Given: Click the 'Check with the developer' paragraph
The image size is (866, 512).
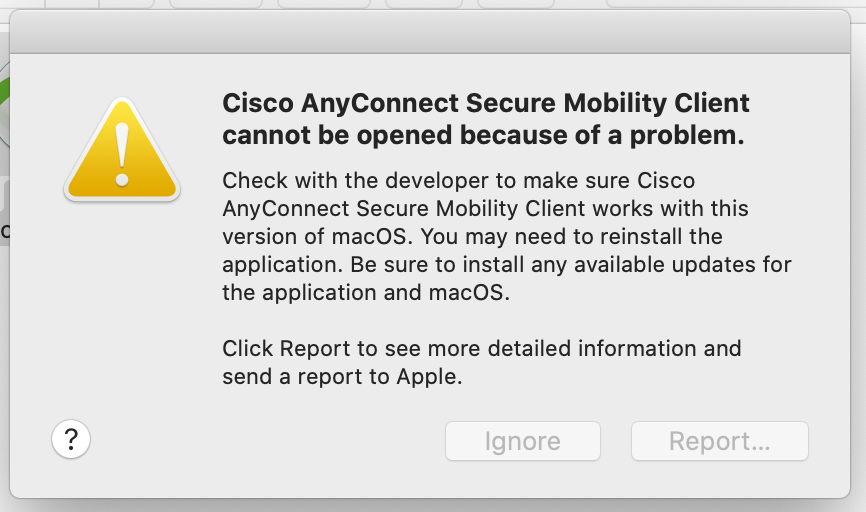Looking at the screenshot, I should [506, 236].
